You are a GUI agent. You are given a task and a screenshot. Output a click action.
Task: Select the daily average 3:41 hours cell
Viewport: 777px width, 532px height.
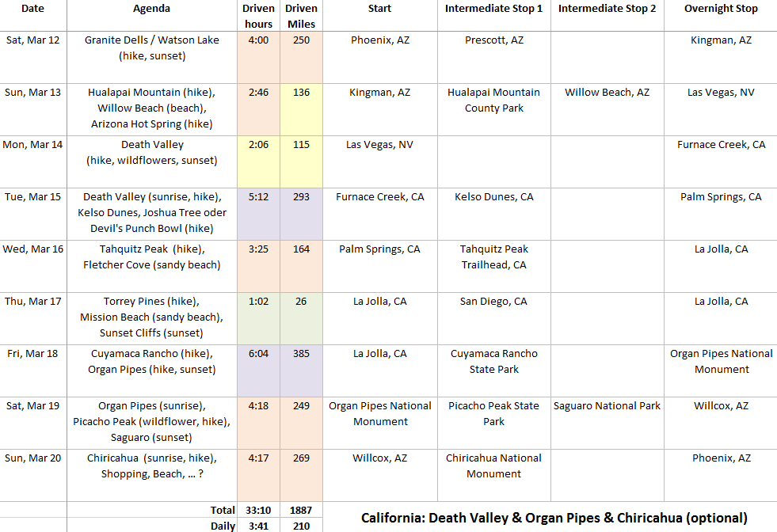pyautogui.click(x=258, y=525)
